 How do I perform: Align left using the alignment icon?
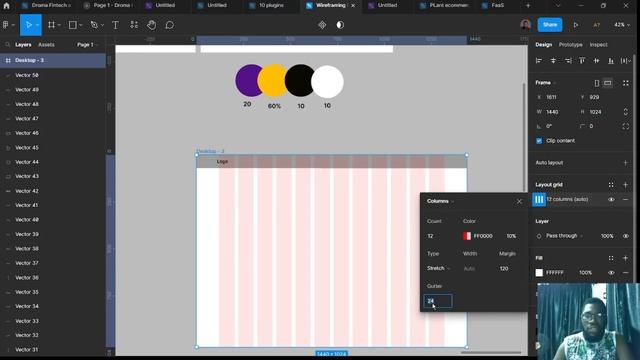click(539, 61)
